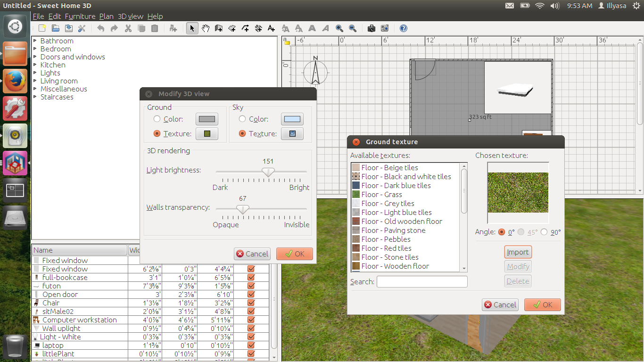Click the Undo arrow in the toolbar

[101, 28]
